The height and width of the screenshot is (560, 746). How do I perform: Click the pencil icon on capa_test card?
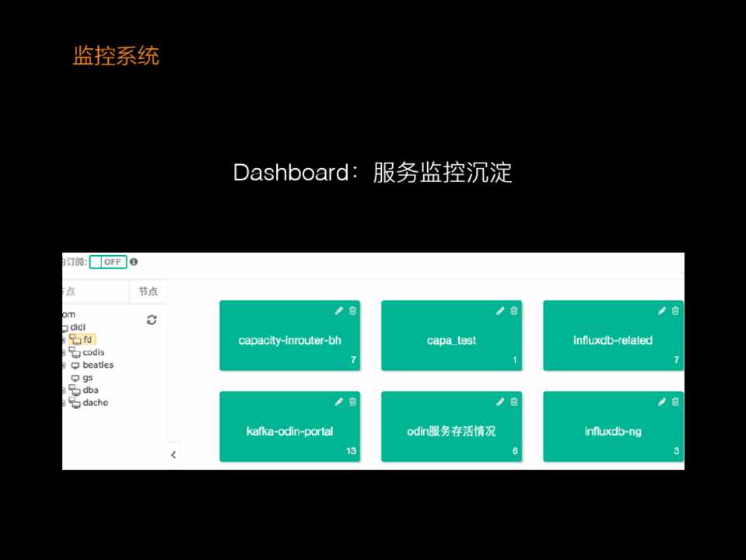click(500, 311)
